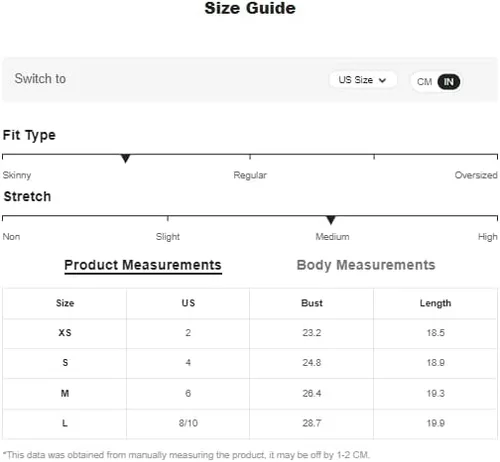Click the Size Guide heading
The height and width of the screenshot is (462, 500).
(x=250, y=8)
